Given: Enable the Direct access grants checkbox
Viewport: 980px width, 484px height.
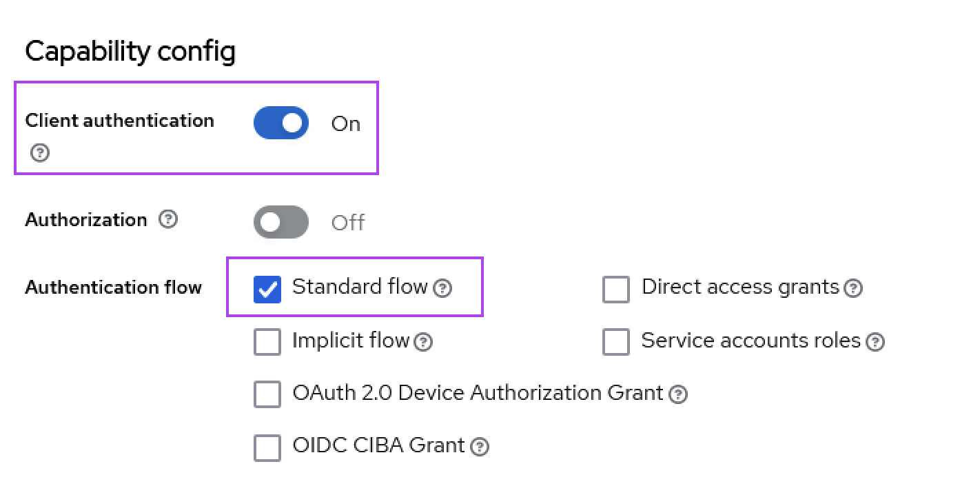Looking at the screenshot, I should (616, 289).
